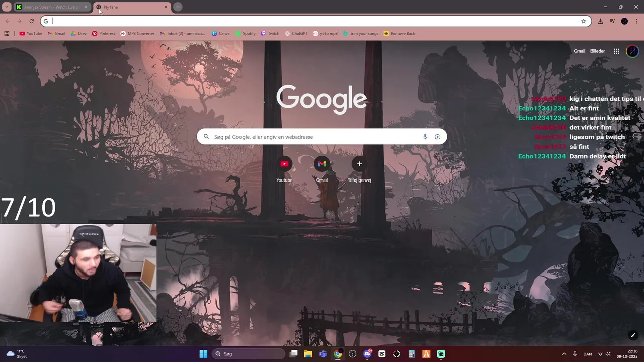
Task: Open OBS Studio from the taskbar
Action: (352, 354)
